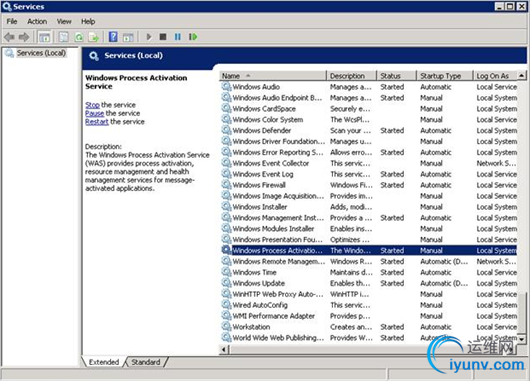This screenshot has width=530, height=381.
Task: Click the Pause the service link
Action: (x=94, y=113)
